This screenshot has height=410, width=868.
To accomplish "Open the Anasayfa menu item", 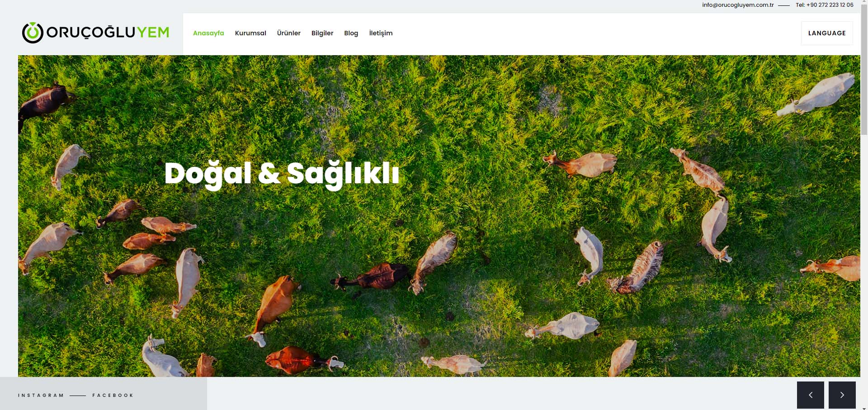I will (x=208, y=33).
